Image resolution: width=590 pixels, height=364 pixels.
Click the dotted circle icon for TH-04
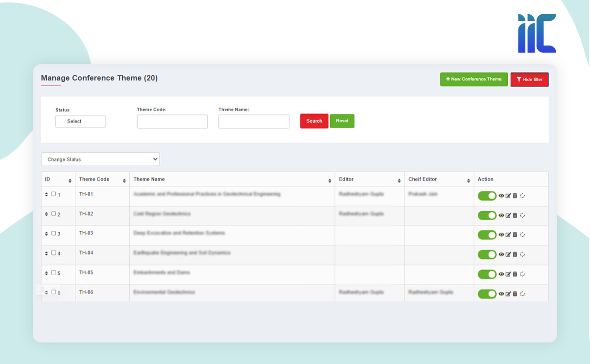coord(522,254)
